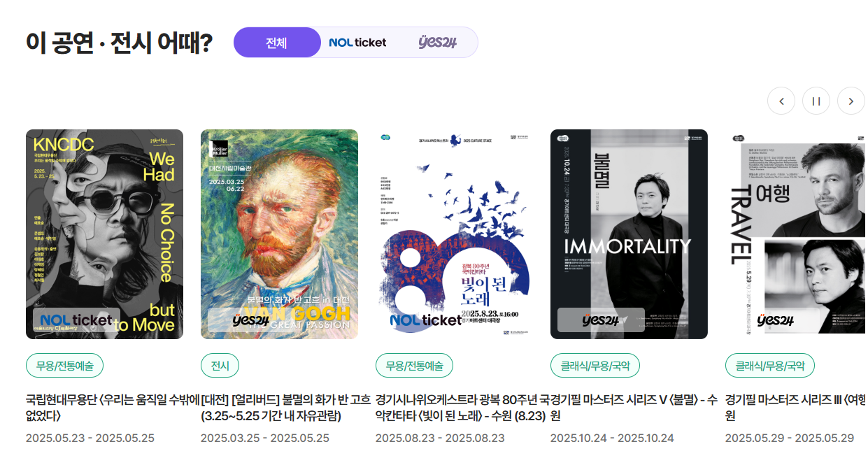This screenshot has height=465, width=868.
Task: Click the 전시 category tag
Action: 220,365
